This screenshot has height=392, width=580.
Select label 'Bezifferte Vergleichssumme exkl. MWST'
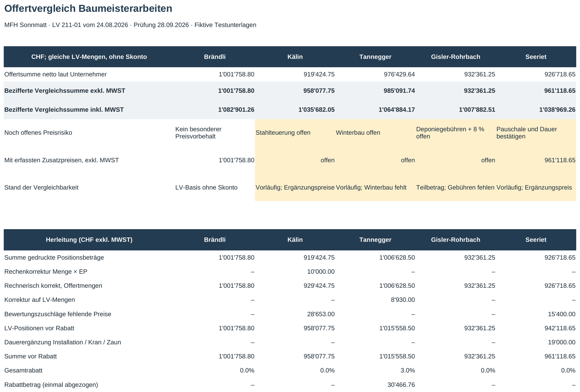point(65,91)
